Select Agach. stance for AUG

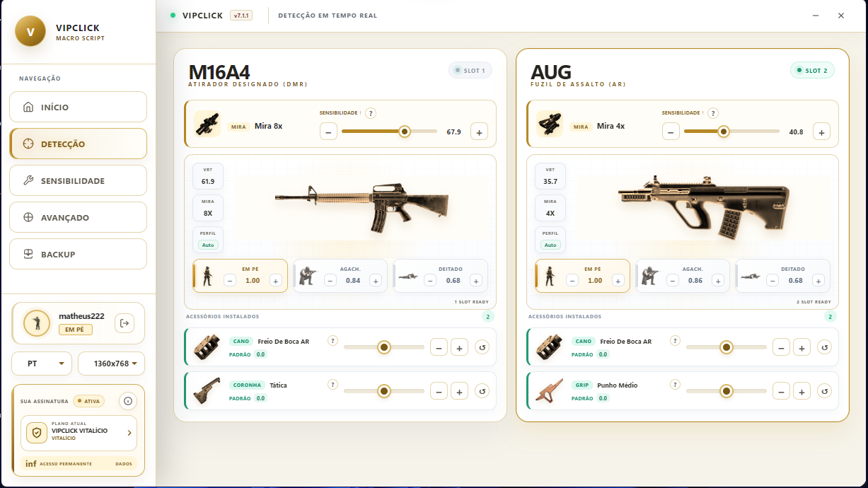[683, 275]
